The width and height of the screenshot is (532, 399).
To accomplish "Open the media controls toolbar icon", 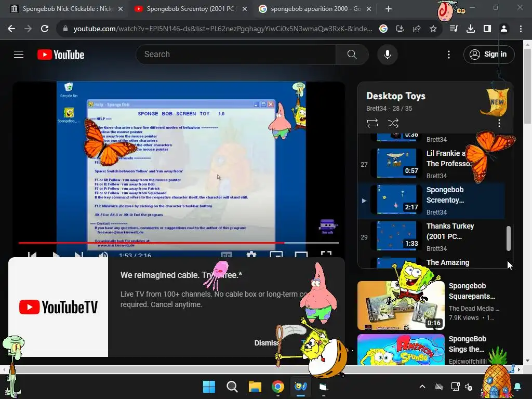I will click(454, 29).
